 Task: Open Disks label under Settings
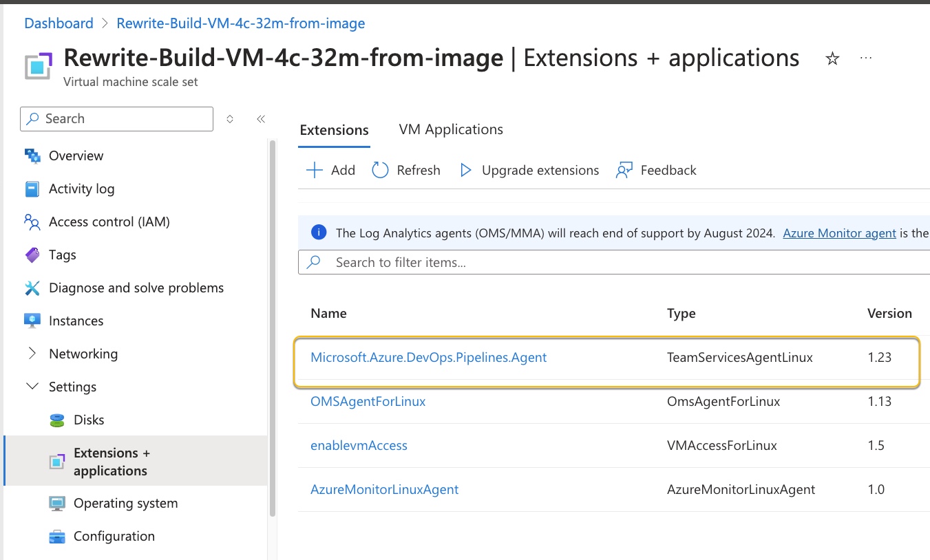point(89,420)
